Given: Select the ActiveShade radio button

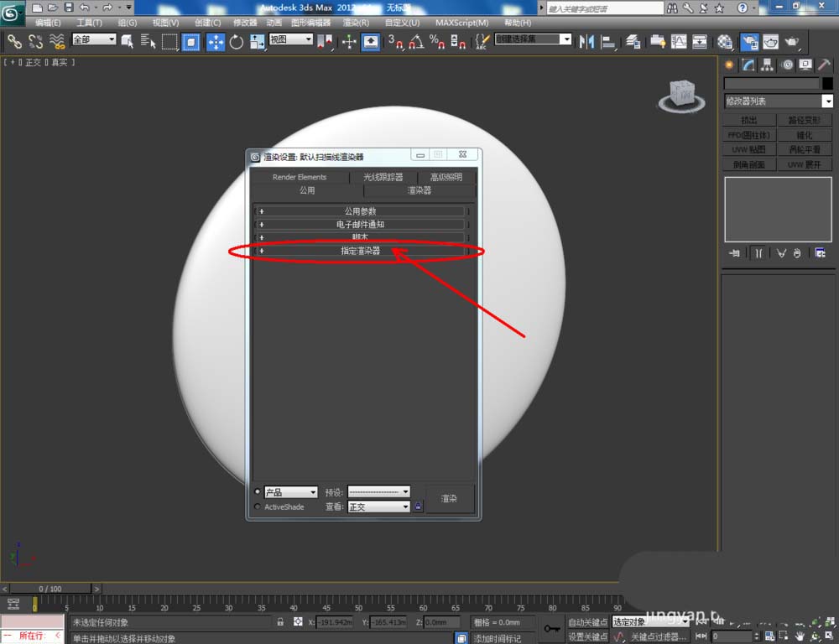Looking at the screenshot, I should 258,506.
